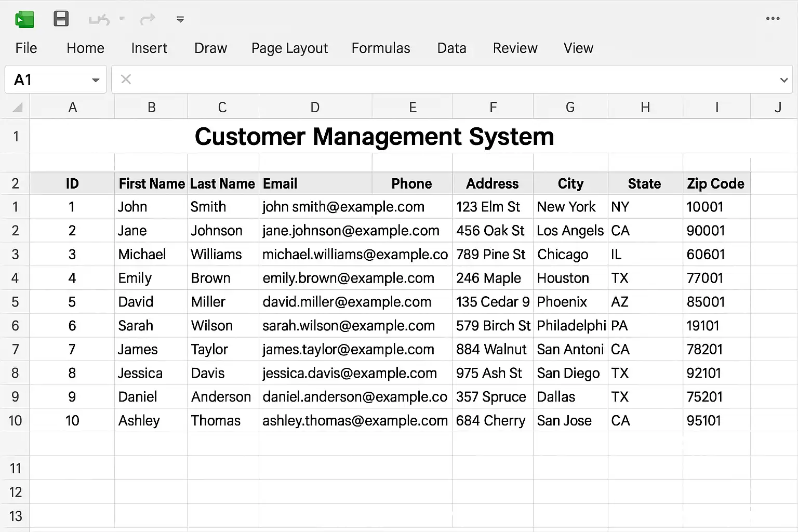The image size is (798, 532).
Task: Open the customize quick access toolbar arrow
Action: [180, 20]
